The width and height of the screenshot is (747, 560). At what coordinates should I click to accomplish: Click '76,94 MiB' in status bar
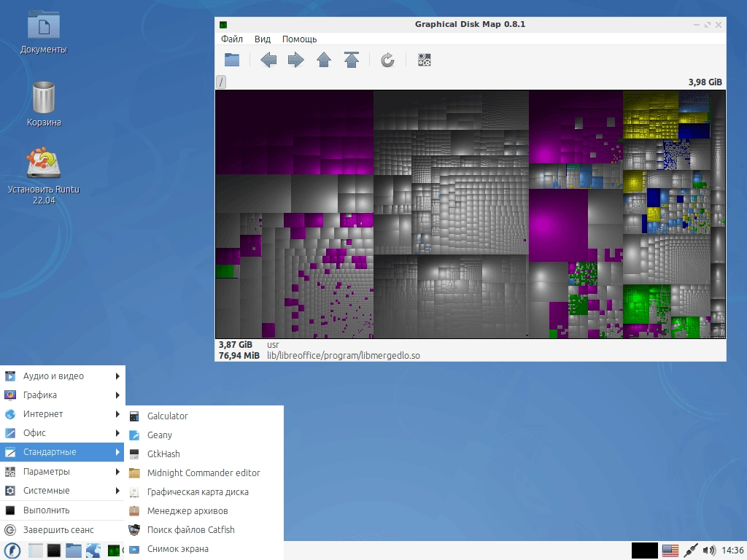point(239,355)
